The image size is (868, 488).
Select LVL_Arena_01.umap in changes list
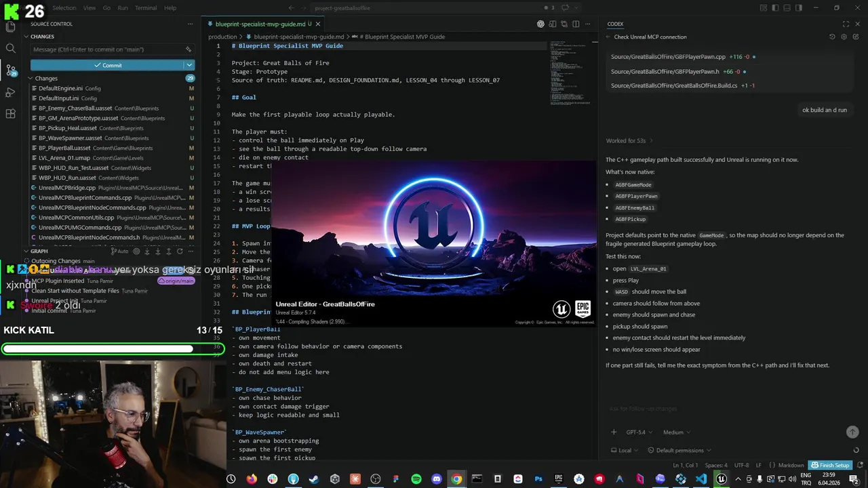point(112,158)
